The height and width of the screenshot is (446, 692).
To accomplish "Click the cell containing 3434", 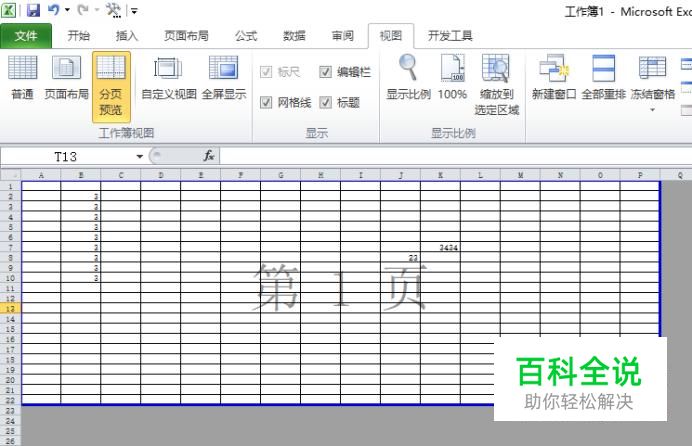I will pyautogui.click(x=440, y=247).
